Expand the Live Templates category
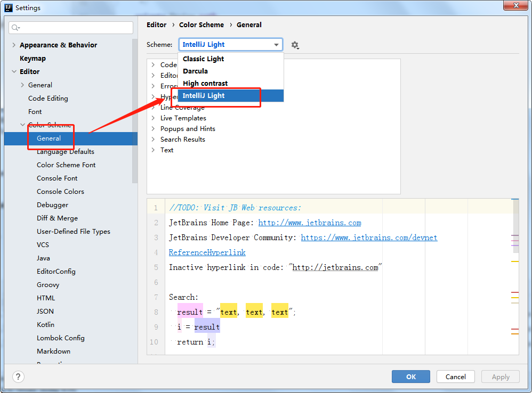This screenshot has height=393, width=532. click(153, 118)
